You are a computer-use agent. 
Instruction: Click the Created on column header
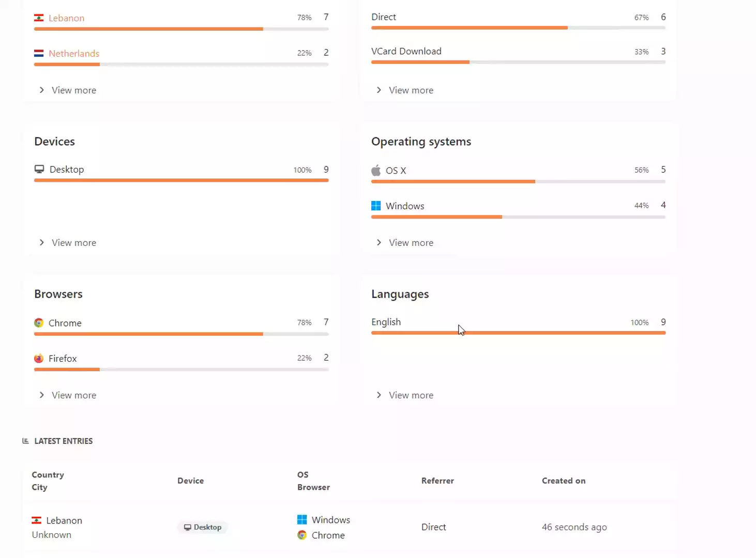[x=564, y=481]
